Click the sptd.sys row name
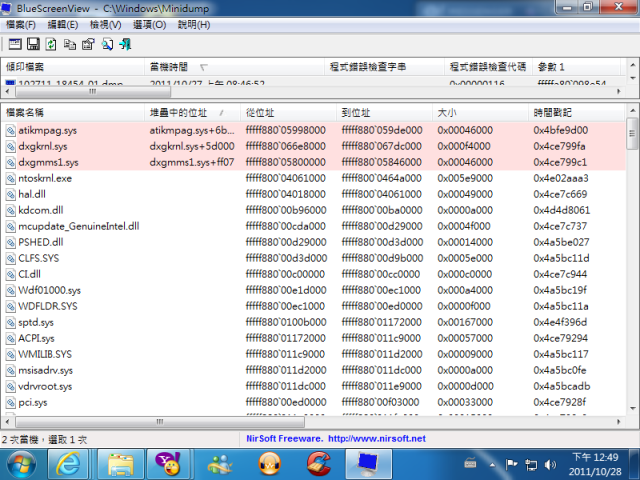Screen dimensions: 640x480 coord(36,322)
